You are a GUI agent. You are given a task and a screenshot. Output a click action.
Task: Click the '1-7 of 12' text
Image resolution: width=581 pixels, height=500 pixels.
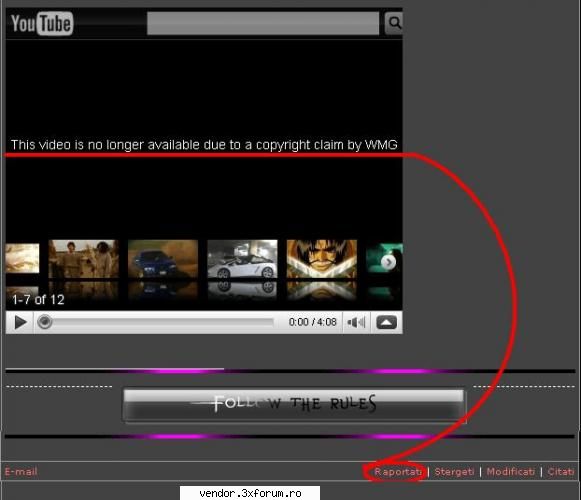click(x=38, y=299)
